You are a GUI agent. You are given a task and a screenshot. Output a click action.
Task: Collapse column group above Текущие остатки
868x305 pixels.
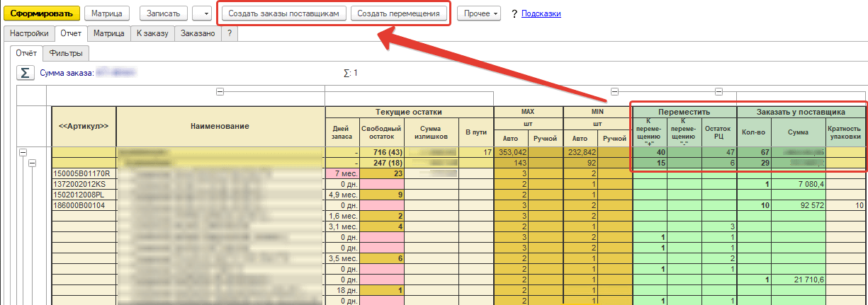pos(220,91)
